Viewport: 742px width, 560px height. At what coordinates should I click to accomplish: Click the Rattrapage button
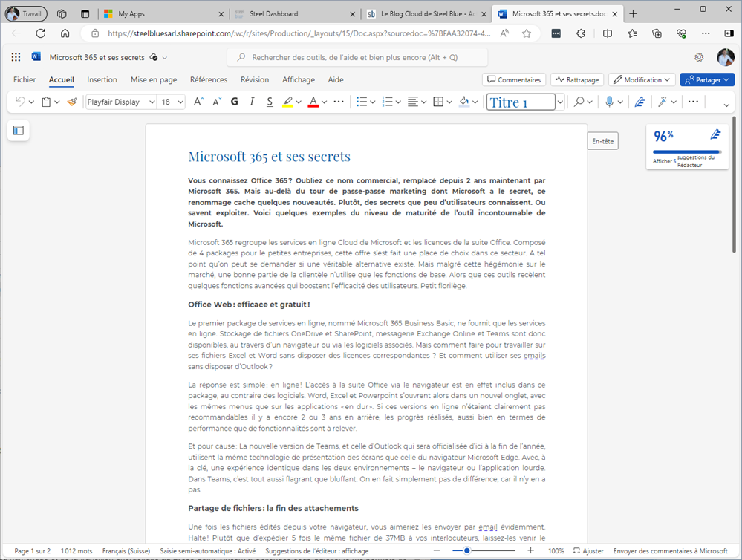click(577, 79)
